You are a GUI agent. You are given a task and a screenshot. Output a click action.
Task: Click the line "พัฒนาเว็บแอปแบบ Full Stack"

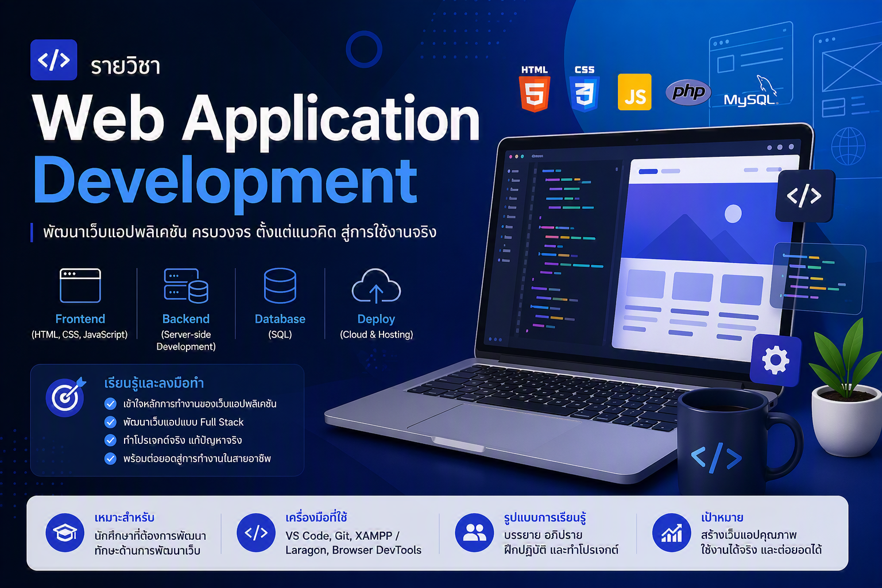[x=183, y=422]
